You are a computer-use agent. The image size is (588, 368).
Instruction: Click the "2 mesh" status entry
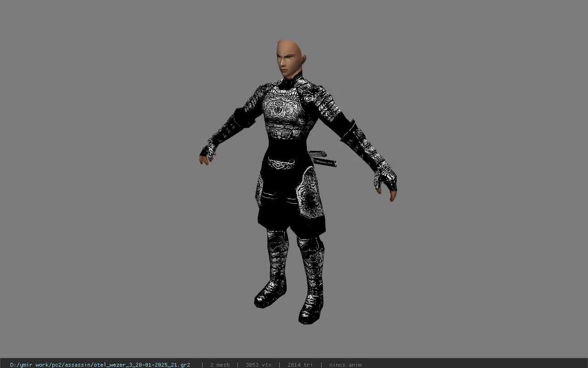click(220, 365)
